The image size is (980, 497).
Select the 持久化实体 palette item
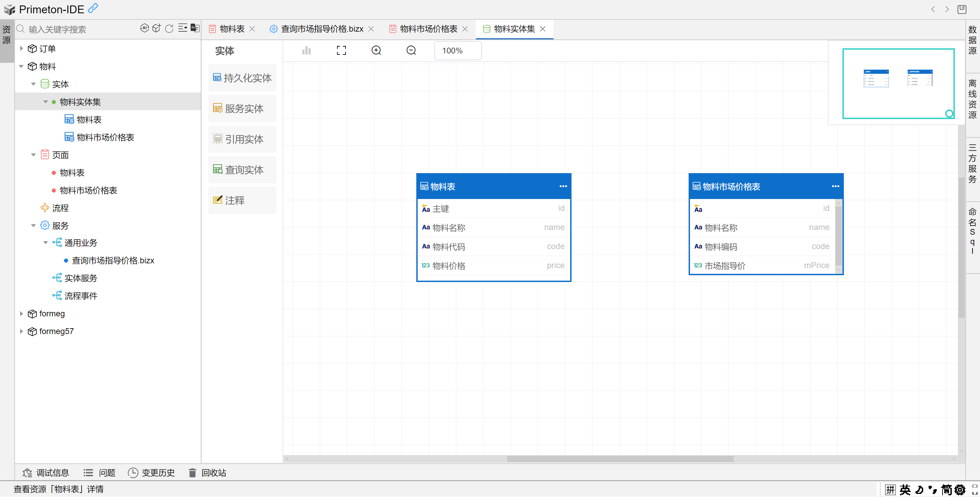coord(242,78)
